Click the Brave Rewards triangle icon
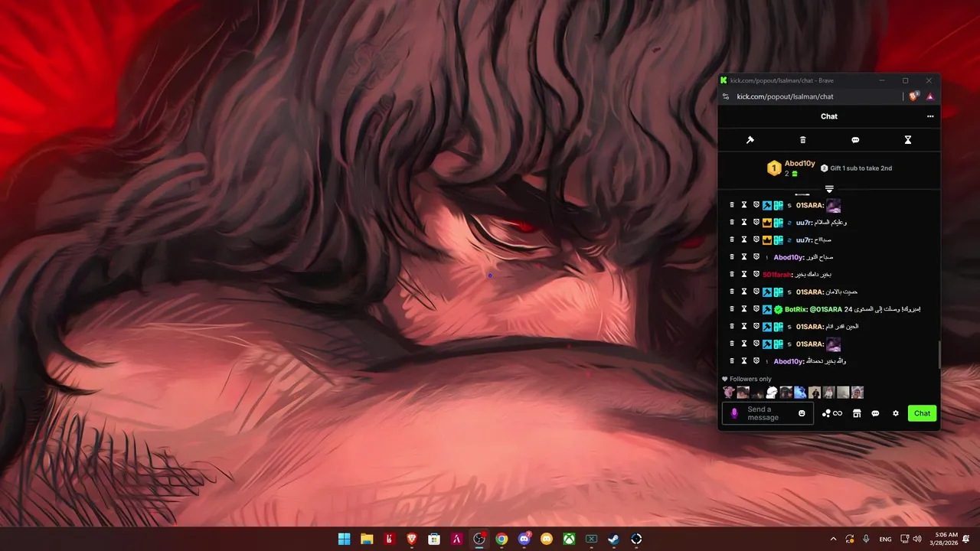The height and width of the screenshot is (551, 980). [930, 96]
